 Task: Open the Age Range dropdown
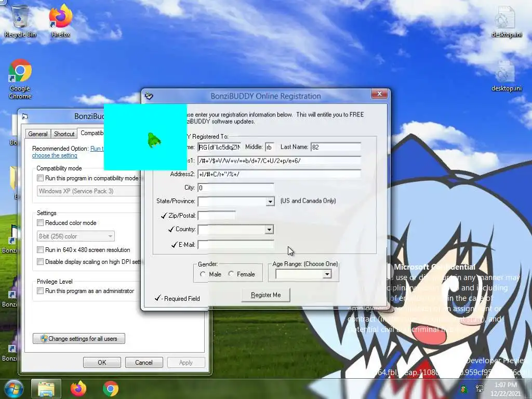[x=327, y=274]
